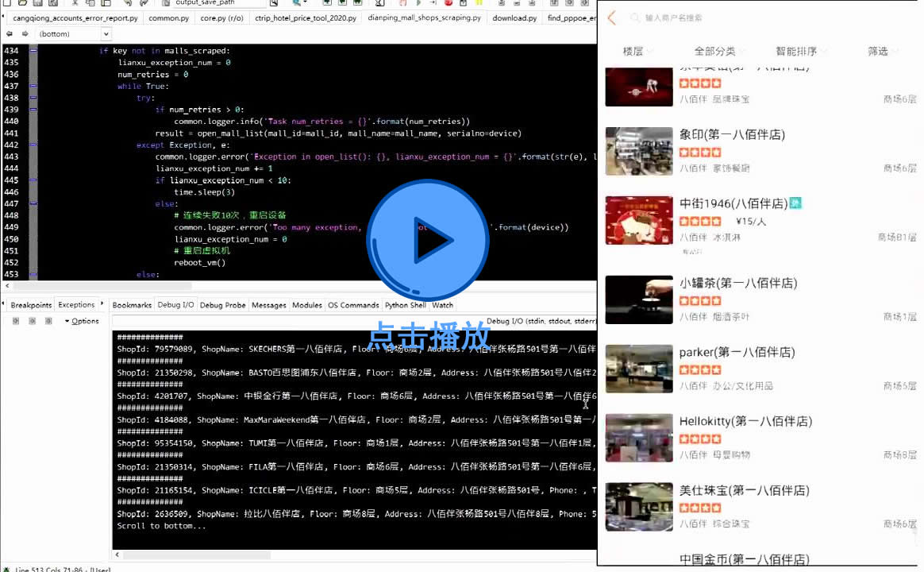Tap shop name 中国金币(第一八佰伴店)
Screen dimensions: 924x572
click(x=745, y=559)
